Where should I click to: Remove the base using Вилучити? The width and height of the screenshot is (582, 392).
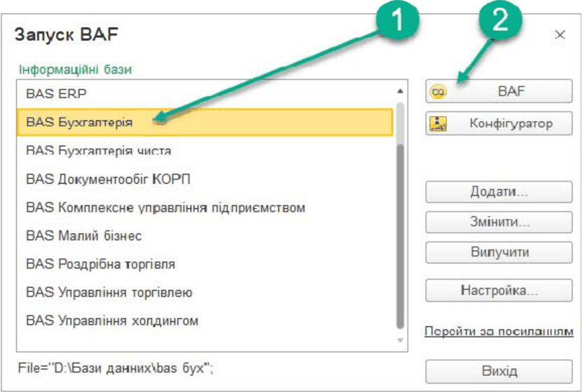coord(499,252)
